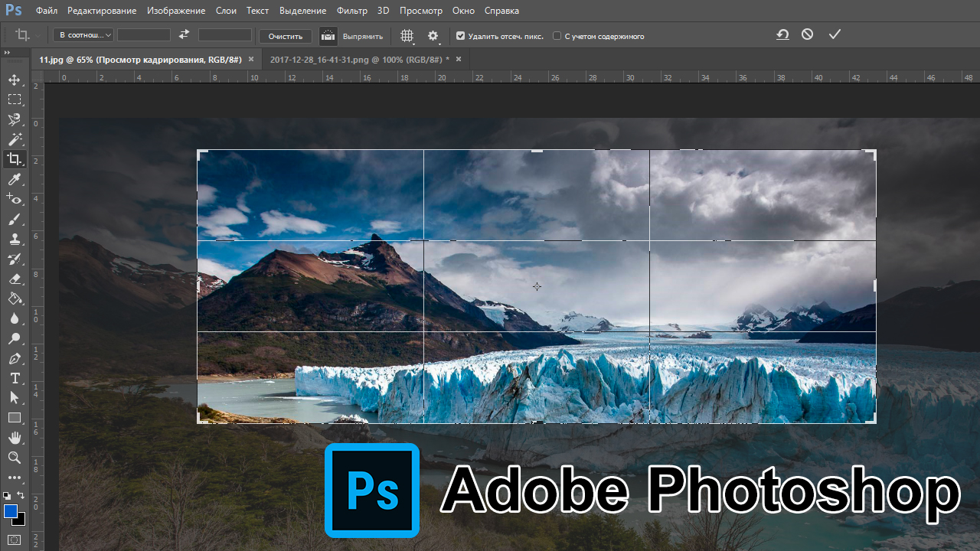Open the Просмотр menu
Image resolution: width=980 pixels, height=551 pixels.
(421, 11)
